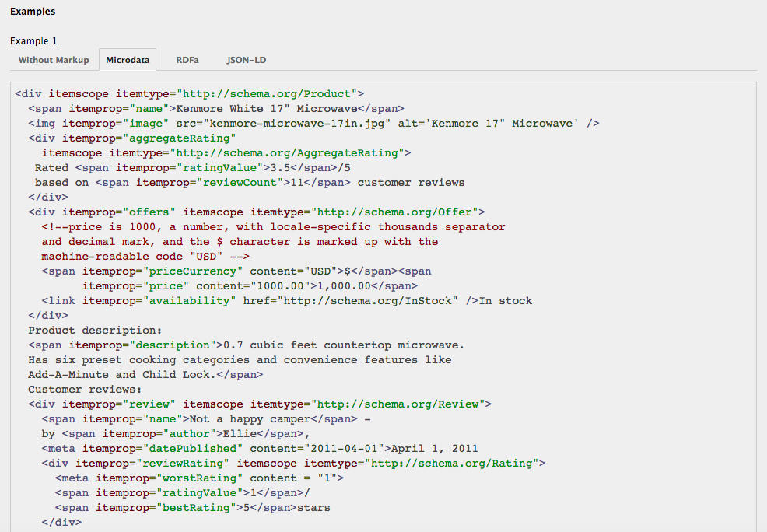The image size is (767, 532).
Task: Select the Microdata tab
Action: (128, 60)
